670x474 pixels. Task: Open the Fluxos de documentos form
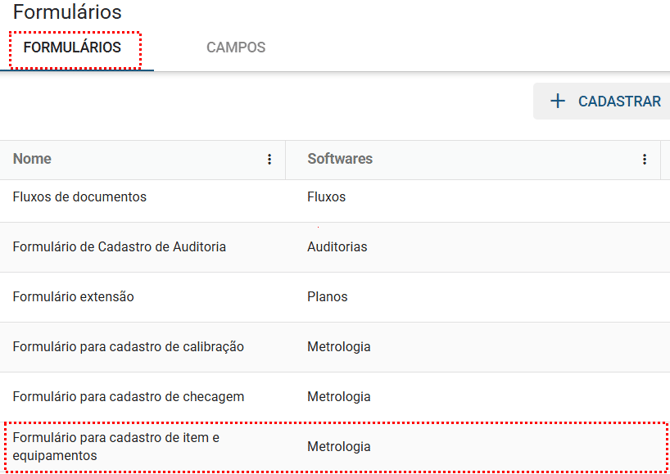80,197
